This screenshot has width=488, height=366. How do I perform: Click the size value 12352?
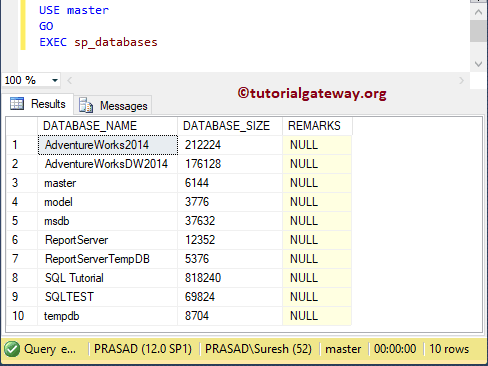click(x=200, y=240)
